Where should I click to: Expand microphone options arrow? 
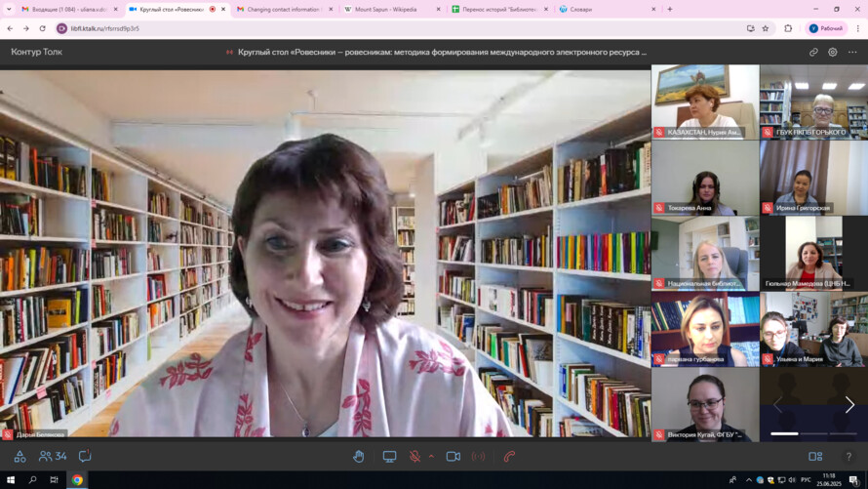(431, 456)
